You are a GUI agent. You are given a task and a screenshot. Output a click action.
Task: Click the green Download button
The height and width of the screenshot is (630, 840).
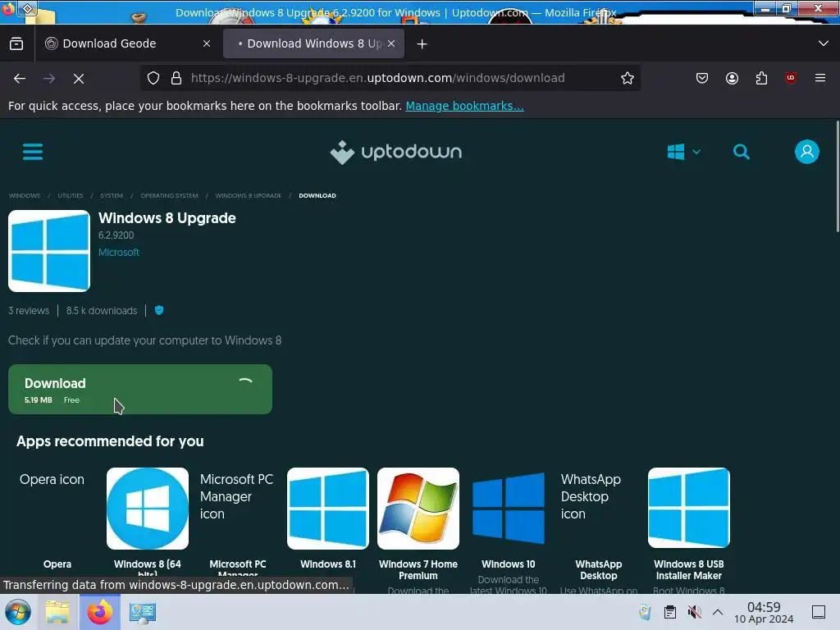(x=139, y=390)
